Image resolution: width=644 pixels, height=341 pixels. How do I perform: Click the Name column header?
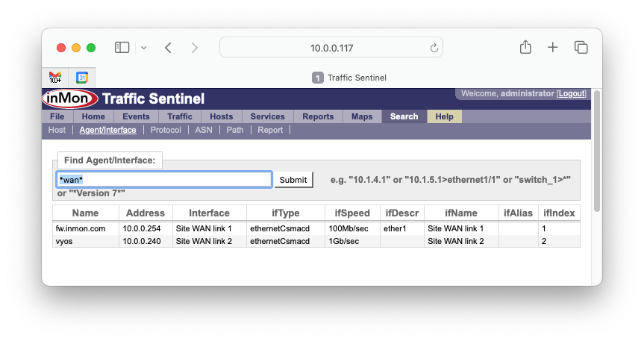pos(85,213)
